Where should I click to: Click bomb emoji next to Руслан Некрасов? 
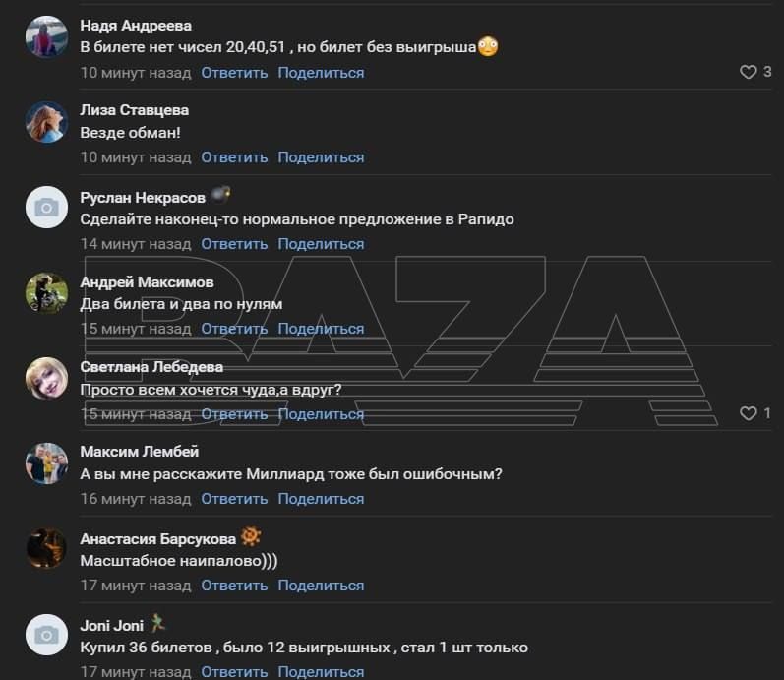[x=221, y=194]
